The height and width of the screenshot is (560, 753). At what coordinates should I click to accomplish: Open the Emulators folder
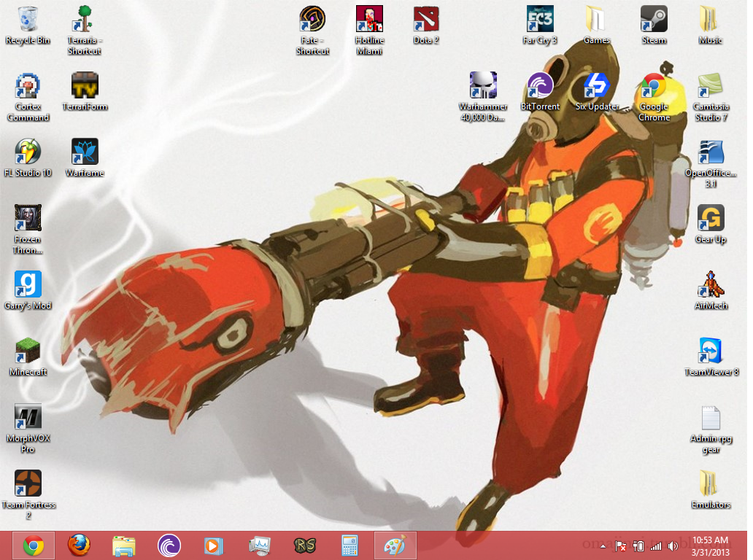[x=711, y=489]
